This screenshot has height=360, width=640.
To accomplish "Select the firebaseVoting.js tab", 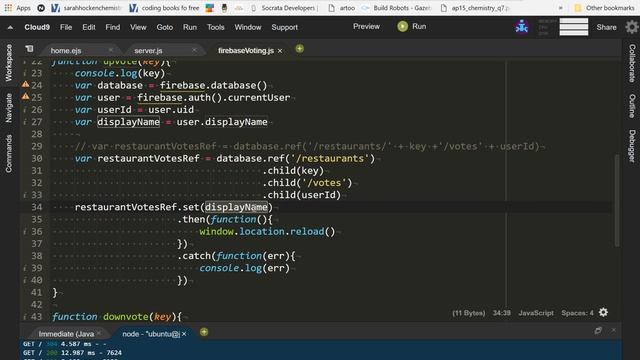I will point(246,51).
